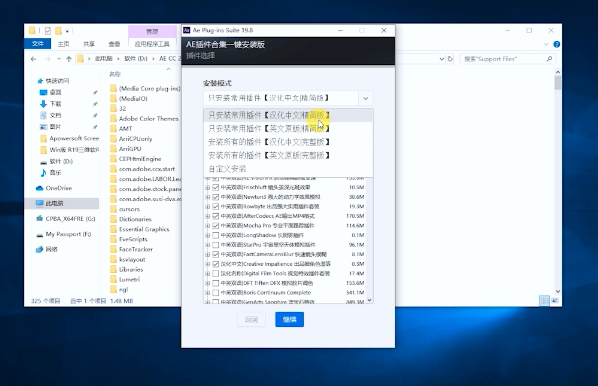Click the Ae icon in installer title bar
The width and height of the screenshot is (598, 386).
(186, 30)
